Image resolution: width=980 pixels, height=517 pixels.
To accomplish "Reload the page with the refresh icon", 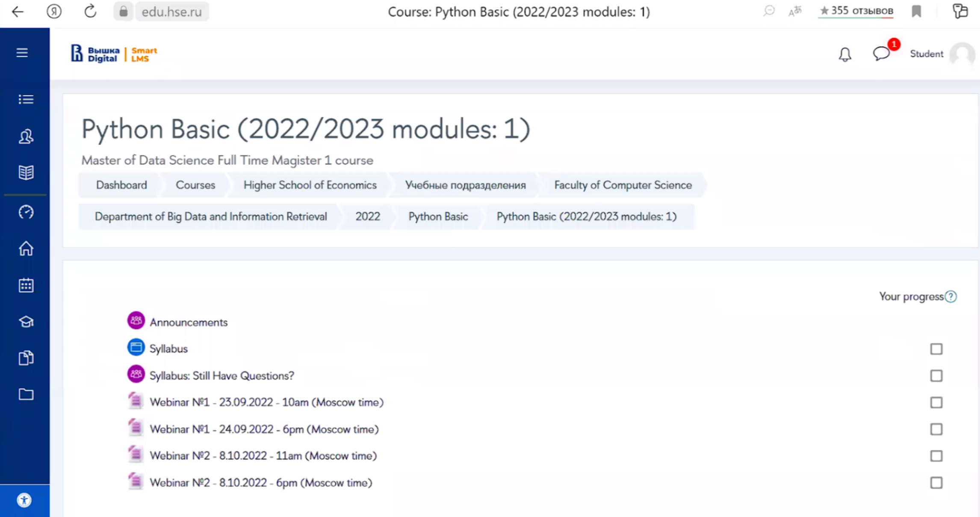I will pos(90,12).
